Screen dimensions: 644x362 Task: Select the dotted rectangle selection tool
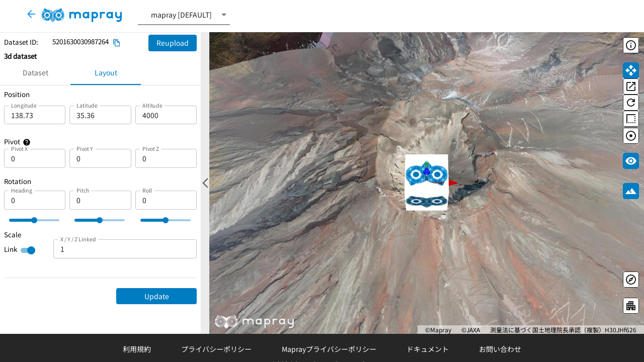tap(631, 119)
